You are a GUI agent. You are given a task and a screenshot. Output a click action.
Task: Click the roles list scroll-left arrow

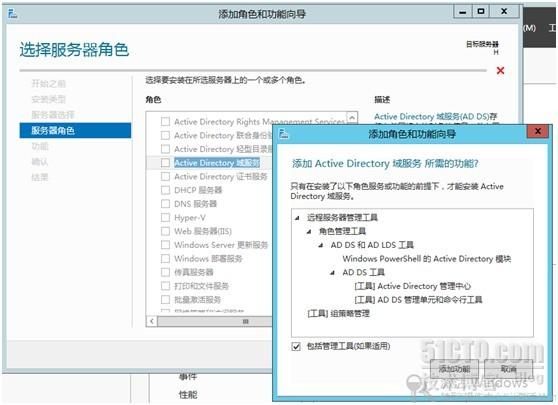point(152,321)
